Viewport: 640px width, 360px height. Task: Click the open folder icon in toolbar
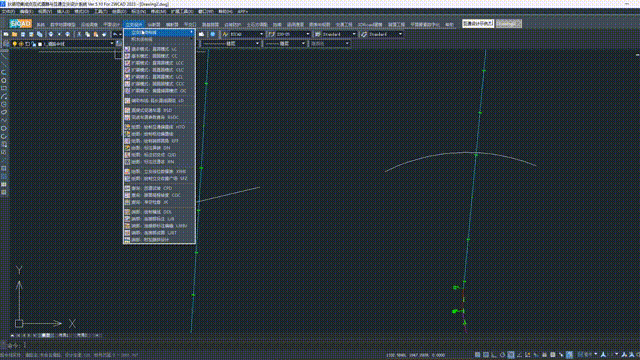coord(14,34)
